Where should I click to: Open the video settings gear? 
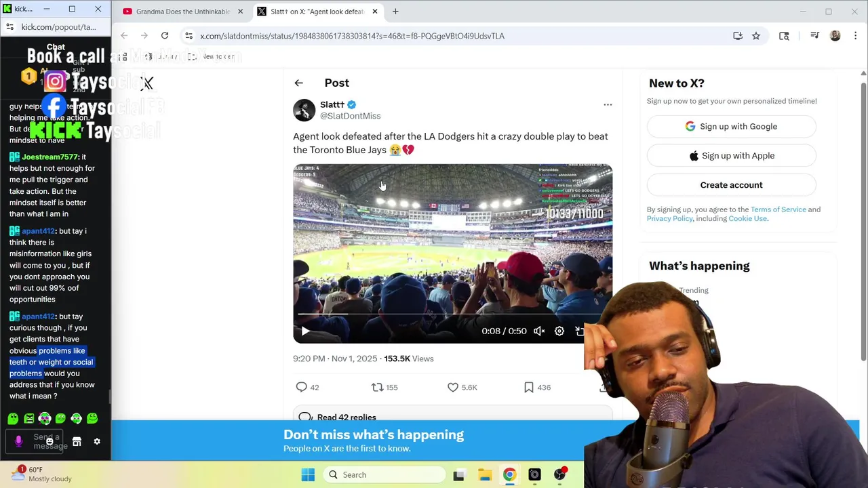point(559,331)
